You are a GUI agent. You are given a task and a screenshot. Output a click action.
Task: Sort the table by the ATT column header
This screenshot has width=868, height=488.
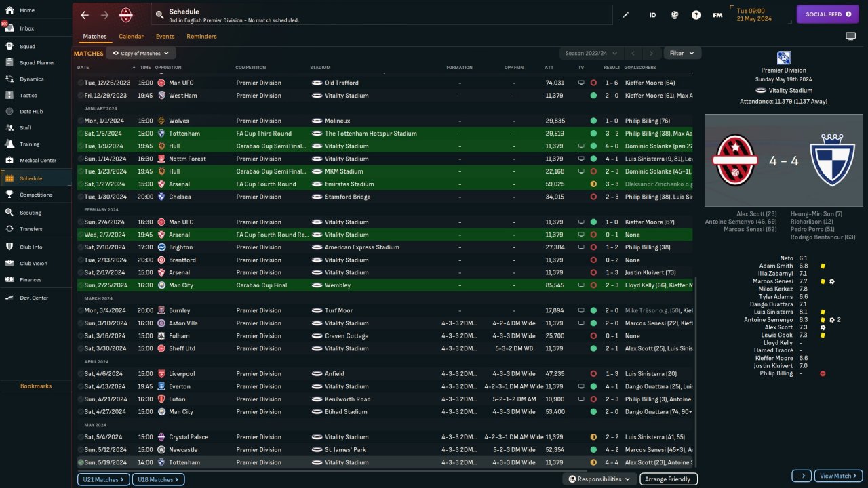549,68
